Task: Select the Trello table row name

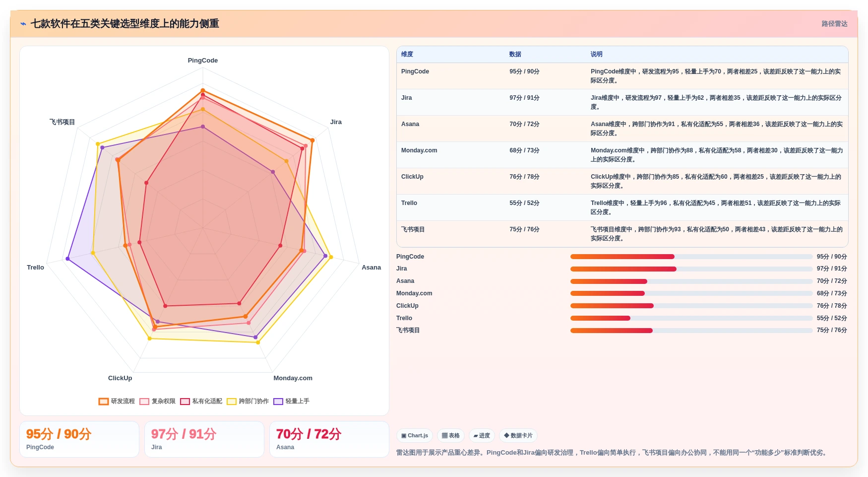Action: tap(409, 203)
